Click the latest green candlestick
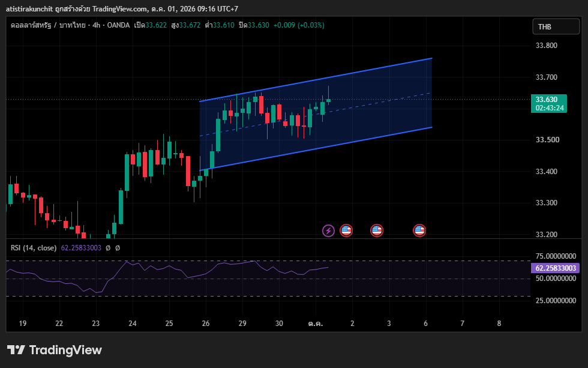The width and height of the screenshot is (588, 368). pyautogui.click(x=329, y=100)
